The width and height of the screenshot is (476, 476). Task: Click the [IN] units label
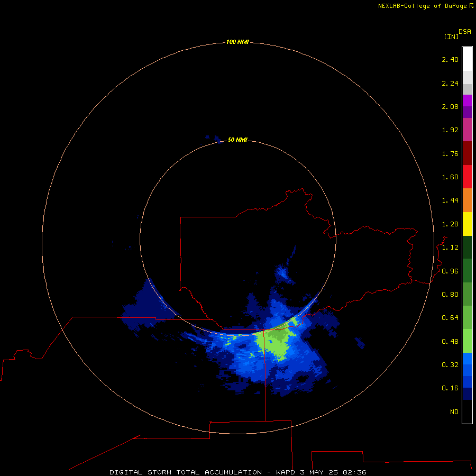(451, 36)
